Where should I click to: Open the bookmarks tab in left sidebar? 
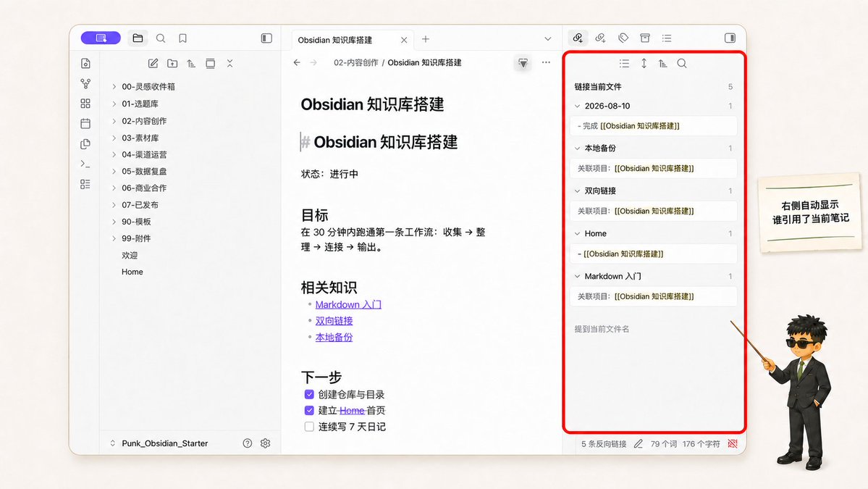[182, 38]
